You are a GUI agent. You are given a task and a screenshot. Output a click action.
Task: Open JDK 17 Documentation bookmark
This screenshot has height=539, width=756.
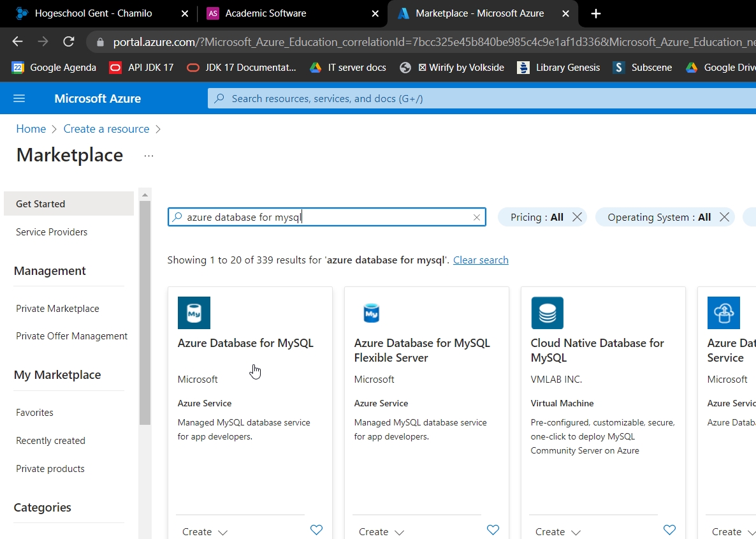click(x=242, y=68)
